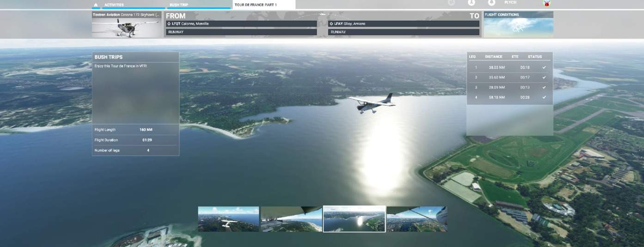Screen dimensions: 644x247
Task: Click the weather icon in Flight Conditions
Action: coord(518,27)
